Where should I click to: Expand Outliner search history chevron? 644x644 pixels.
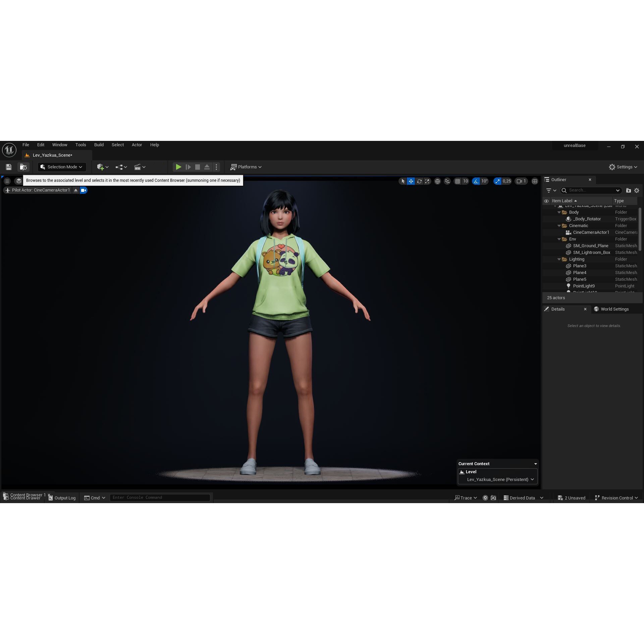pyautogui.click(x=618, y=191)
